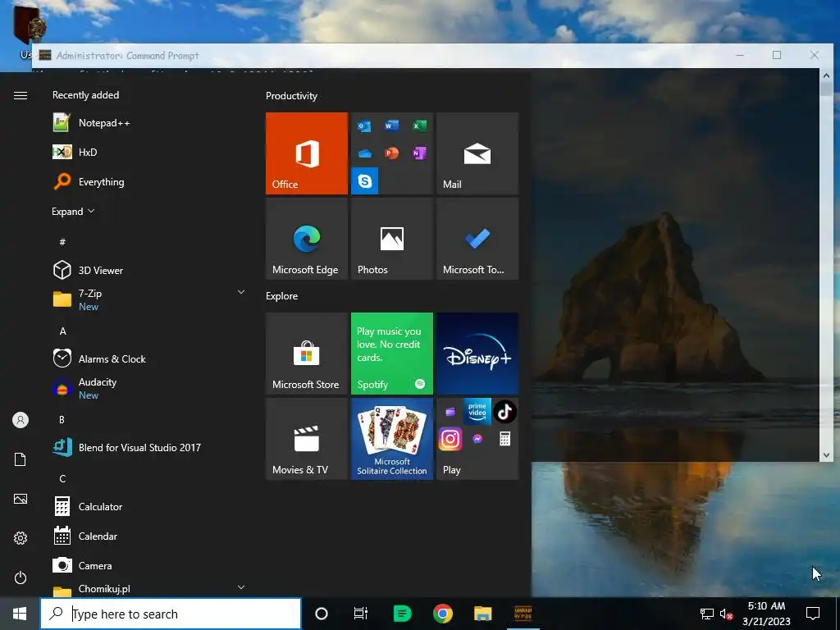Image resolution: width=840 pixels, height=630 pixels.
Task: Click the letter A section header
Action: click(x=62, y=331)
